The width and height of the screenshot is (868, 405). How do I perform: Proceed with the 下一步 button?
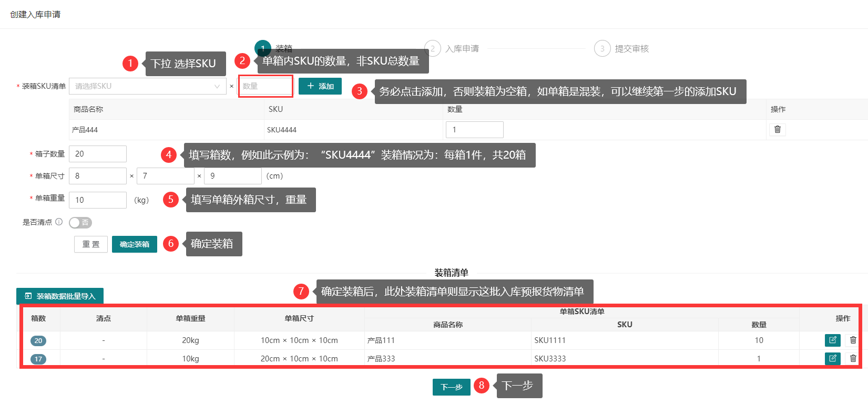pos(451,387)
